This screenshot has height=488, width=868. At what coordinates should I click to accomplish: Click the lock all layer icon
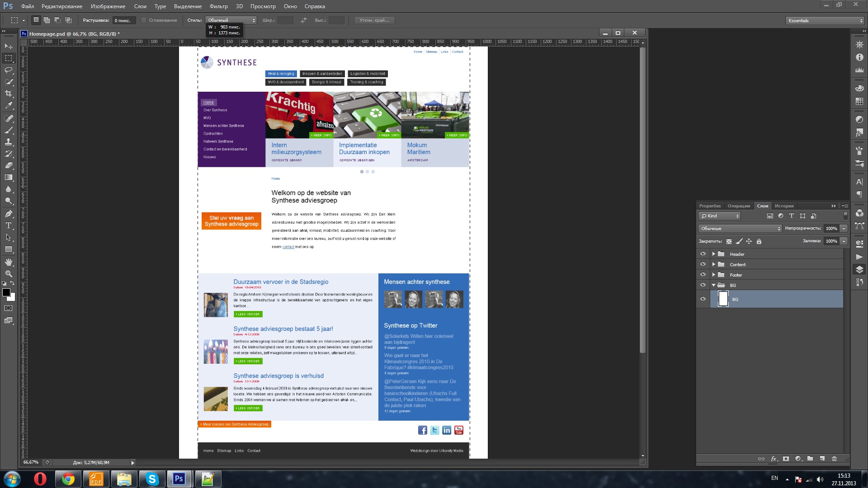[759, 241]
